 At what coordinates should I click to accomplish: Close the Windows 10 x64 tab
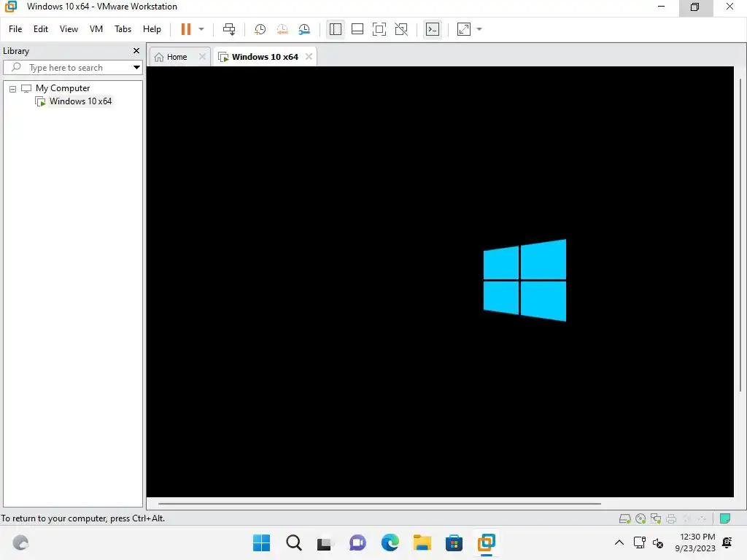tap(309, 57)
